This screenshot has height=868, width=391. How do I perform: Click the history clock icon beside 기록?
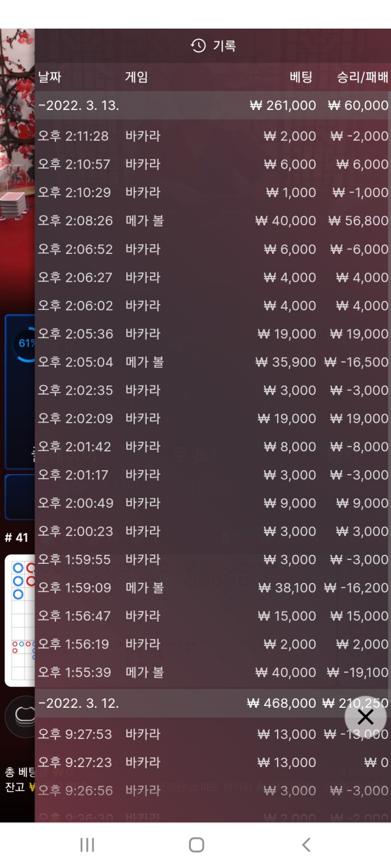(198, 46)
